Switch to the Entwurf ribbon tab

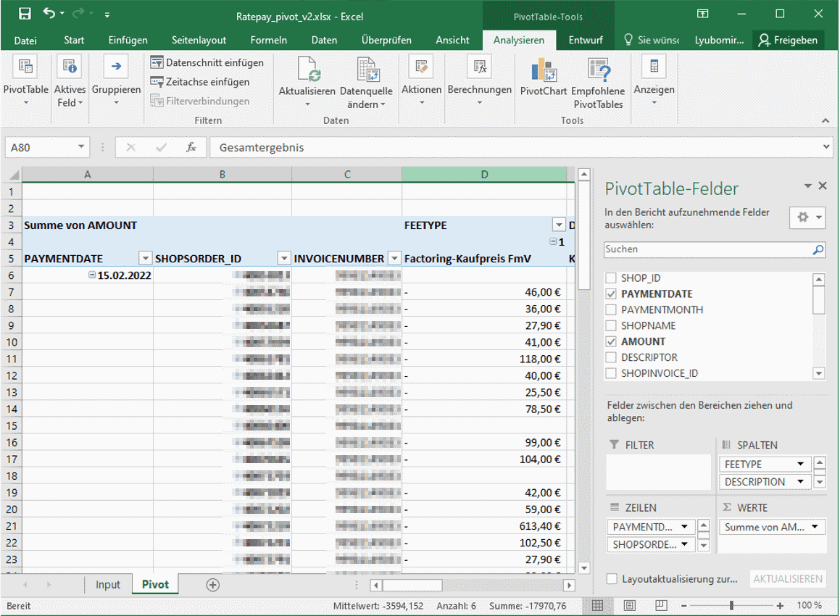point(586,40)
